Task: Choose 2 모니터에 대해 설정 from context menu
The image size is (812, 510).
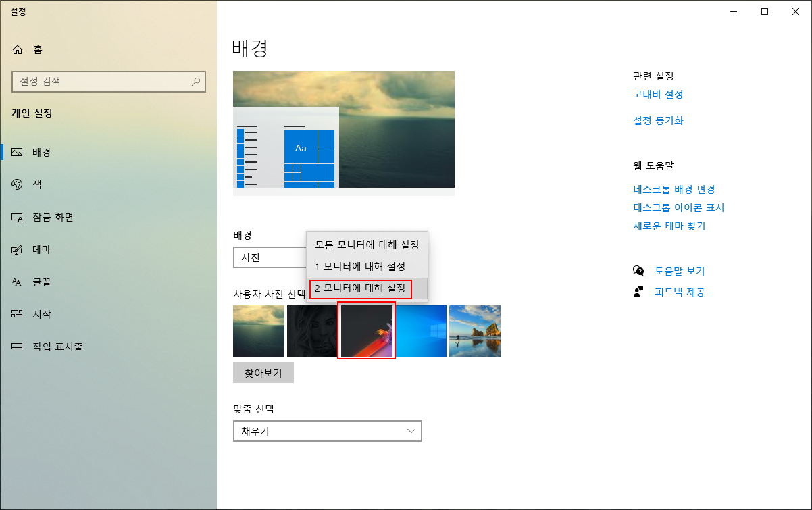Action: tap(367, 288)
